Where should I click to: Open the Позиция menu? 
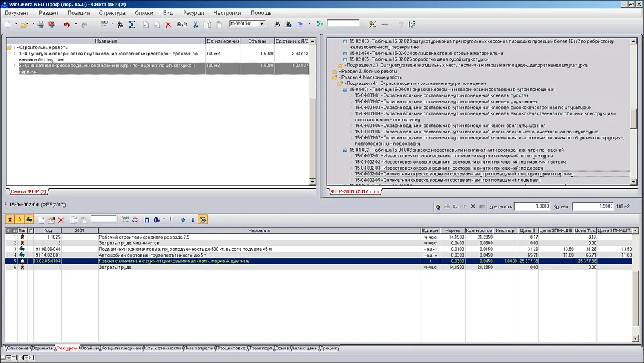79,13
